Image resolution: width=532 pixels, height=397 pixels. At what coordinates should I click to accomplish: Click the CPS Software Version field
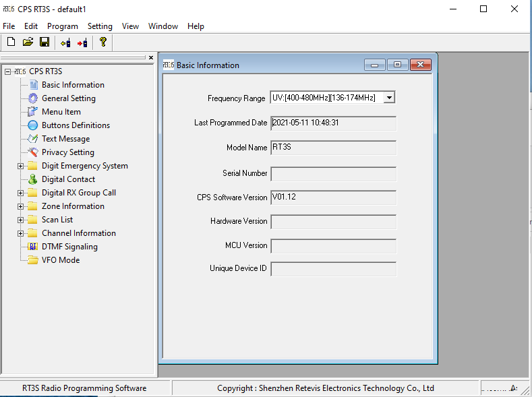tap(333, 197)
